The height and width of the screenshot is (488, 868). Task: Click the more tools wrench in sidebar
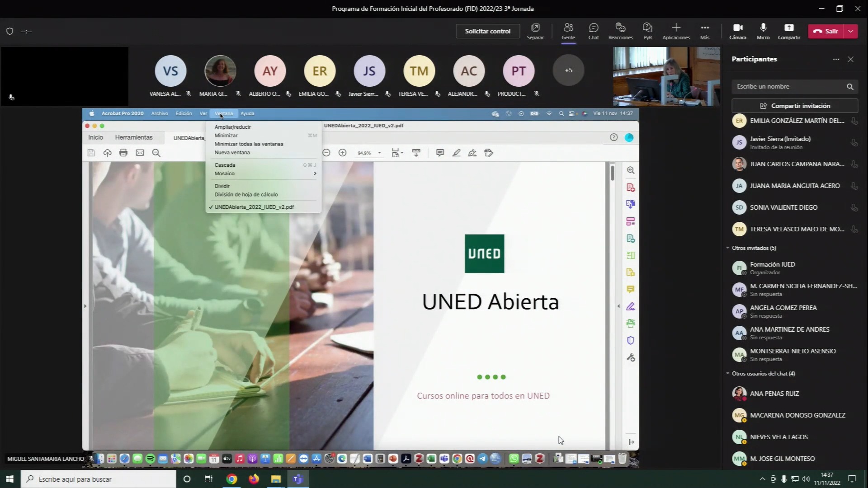pyautogui.click(x=631, y=357)
